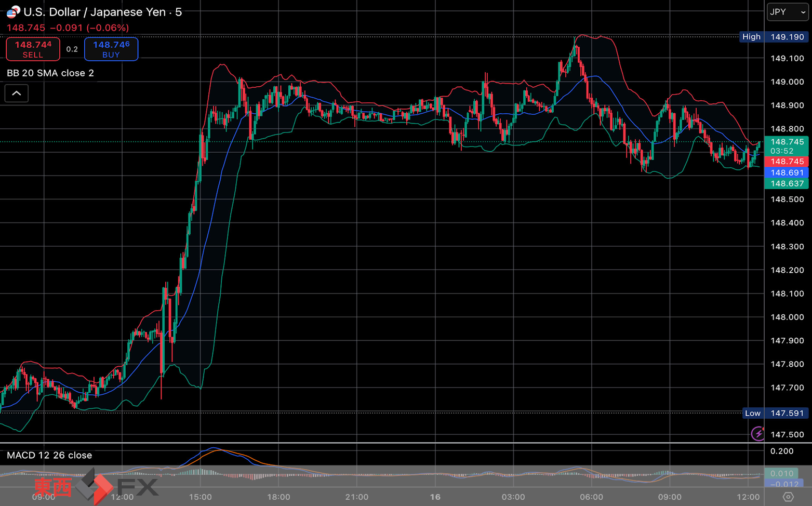
Task: Click the 149.000 price scale label
Action: 787,82
